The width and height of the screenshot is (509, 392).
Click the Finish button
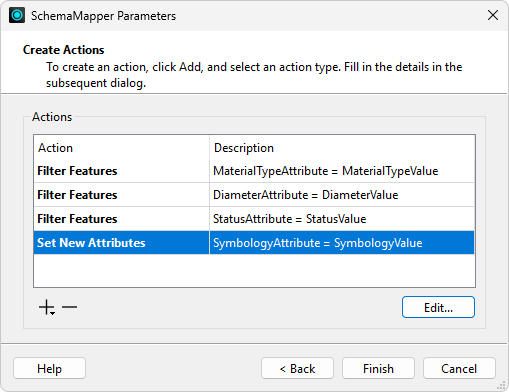coord(378,368)
